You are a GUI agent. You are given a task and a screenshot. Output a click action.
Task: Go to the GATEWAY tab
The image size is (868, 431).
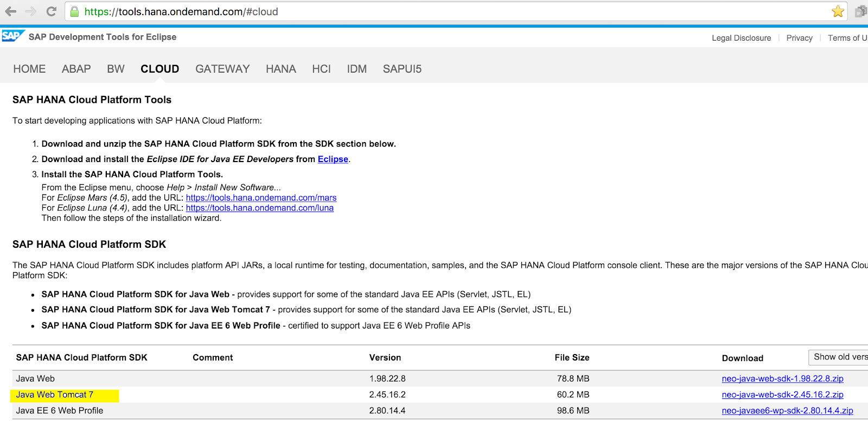[x=222, y=69]
